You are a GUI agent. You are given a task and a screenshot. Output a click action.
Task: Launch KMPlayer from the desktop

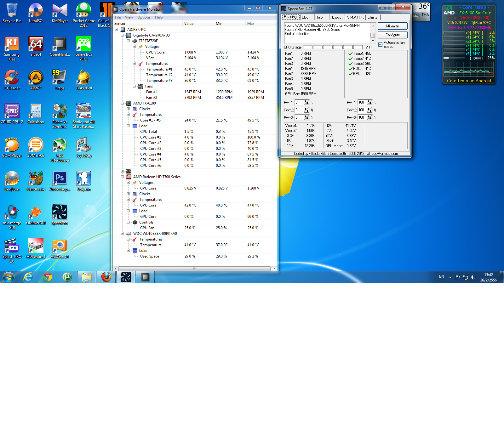(60, 13)
